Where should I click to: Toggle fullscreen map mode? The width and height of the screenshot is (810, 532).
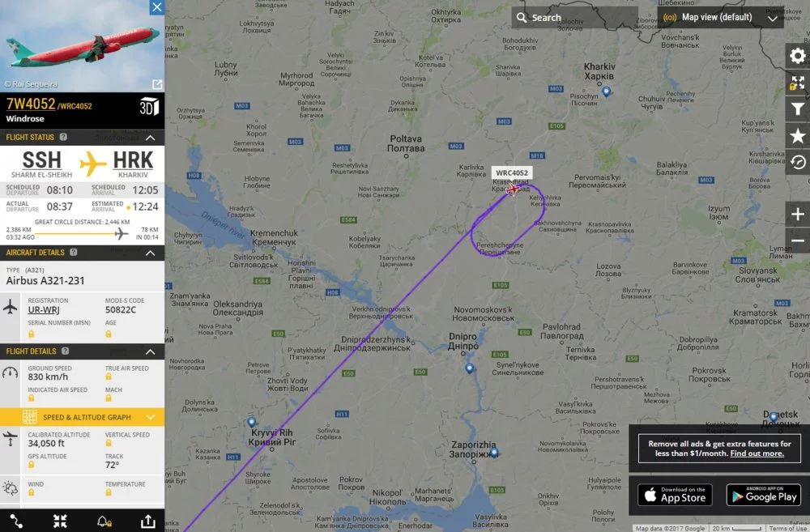(x=798, y=83)
